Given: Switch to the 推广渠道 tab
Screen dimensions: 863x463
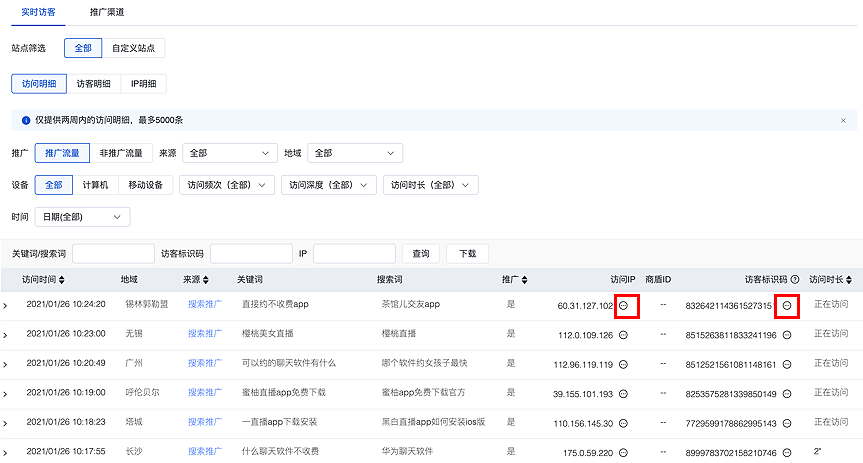Looking at the screenshot, I should (107, 11).
